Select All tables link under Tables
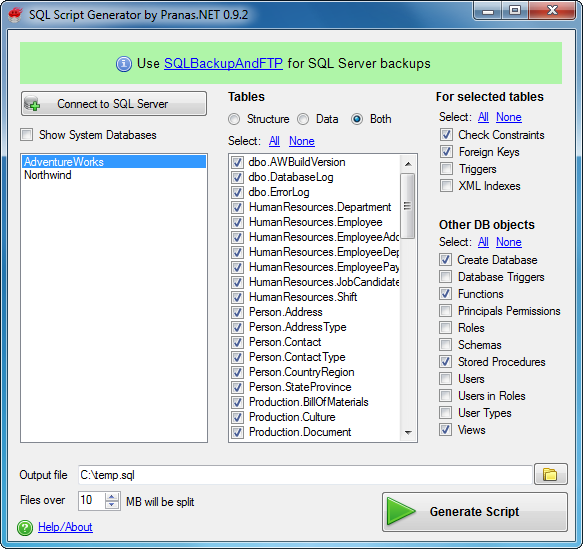The image size is (583, 549). (x=274, y=141)
